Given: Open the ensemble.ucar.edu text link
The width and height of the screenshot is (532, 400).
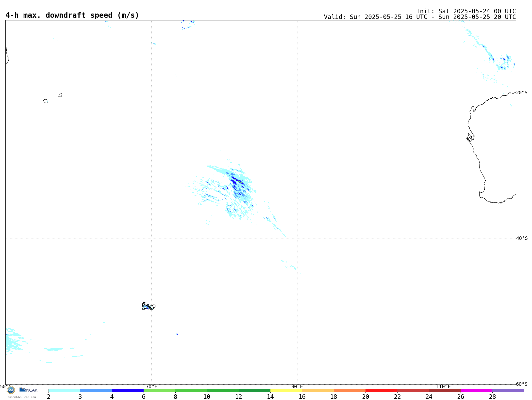Looking at the screenshot, I should (22, 397).
